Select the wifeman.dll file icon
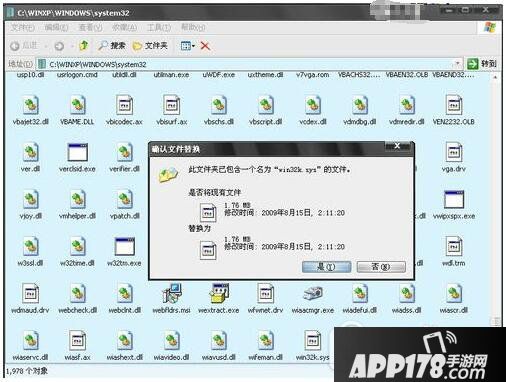The width and height of the screenshot is (506, 382). 266,340
